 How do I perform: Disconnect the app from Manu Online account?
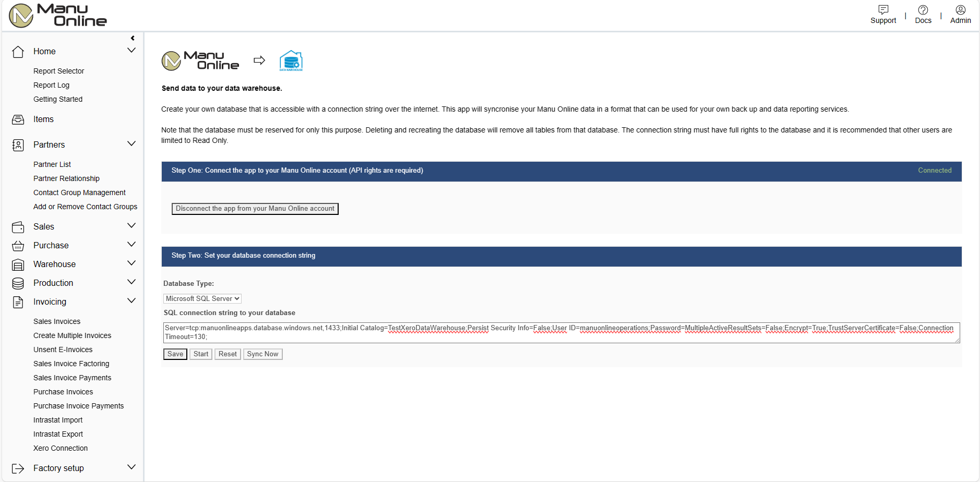coord(255,209)
